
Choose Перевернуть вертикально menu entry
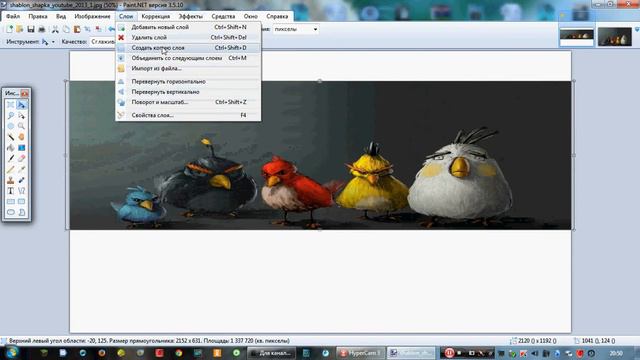click(188, 92)
